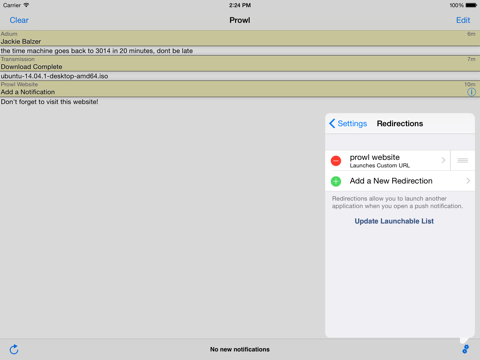
Task: Tap the 6m timestamp on Adium notification
Action: (471, 34)
